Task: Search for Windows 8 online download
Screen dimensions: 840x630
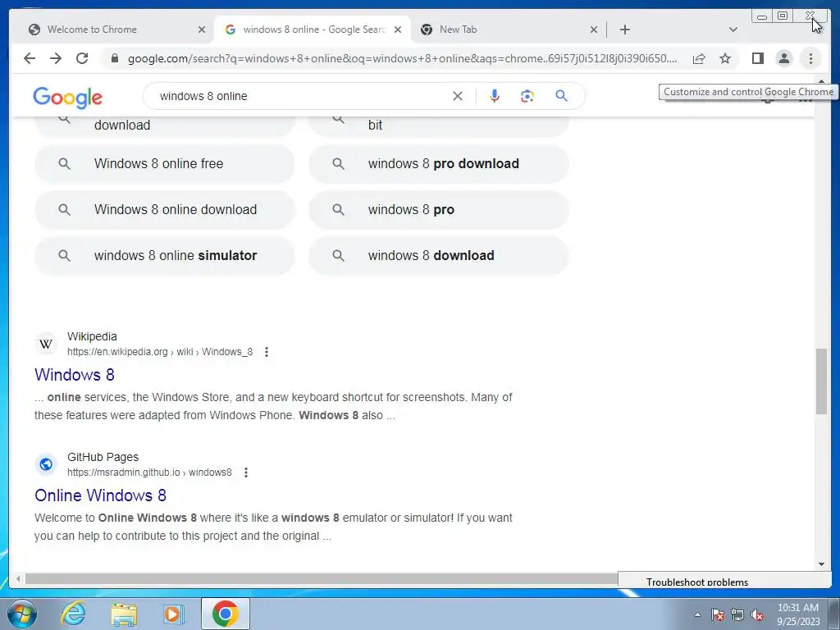Action: 164,210
